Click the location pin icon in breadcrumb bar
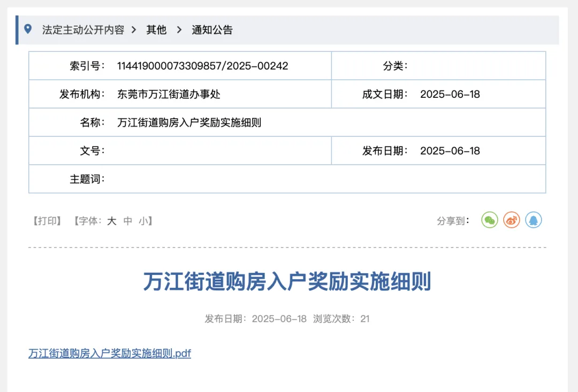The height and width of the screenshot is (392, 578). click(x=28, y=29)
